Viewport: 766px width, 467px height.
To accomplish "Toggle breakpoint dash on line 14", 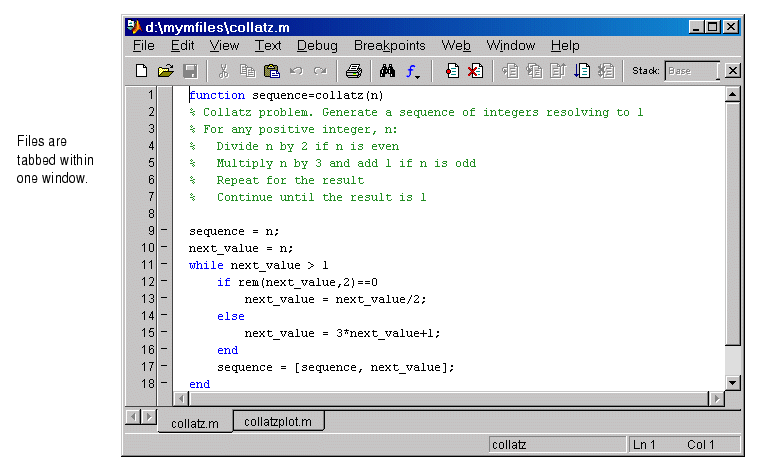I will coord(164,315).
